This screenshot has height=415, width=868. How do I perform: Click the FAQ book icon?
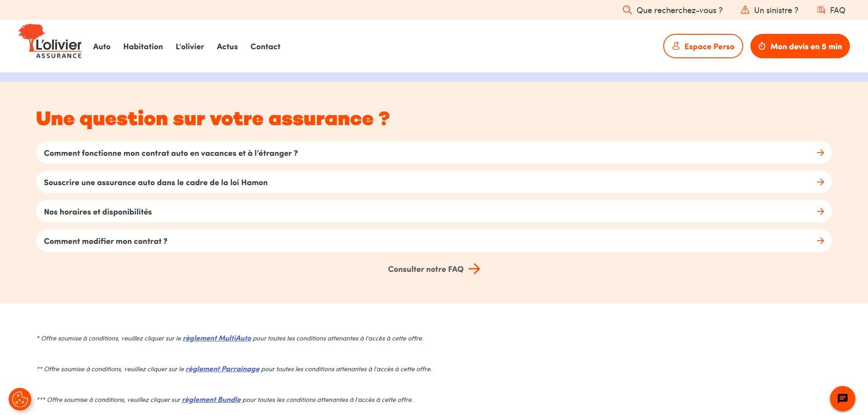click(x=821, y=10)
